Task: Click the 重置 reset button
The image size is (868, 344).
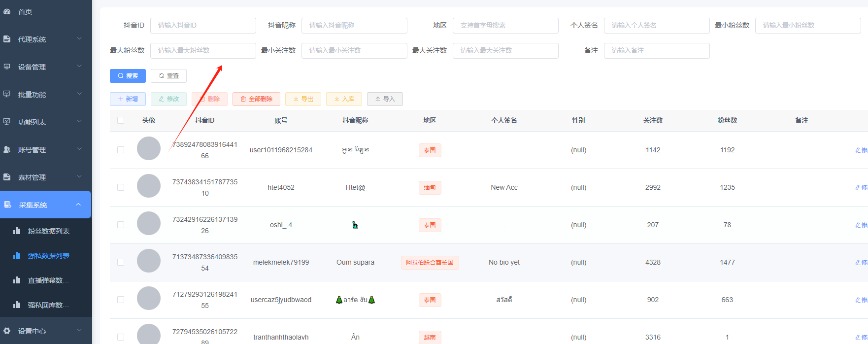Action: click(168, 76)
